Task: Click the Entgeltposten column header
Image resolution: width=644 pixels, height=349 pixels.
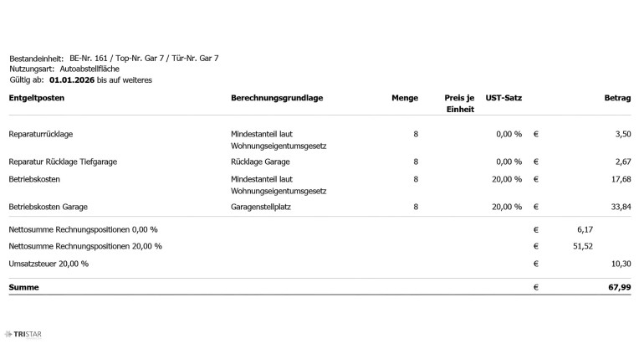Action: (37, 98)
